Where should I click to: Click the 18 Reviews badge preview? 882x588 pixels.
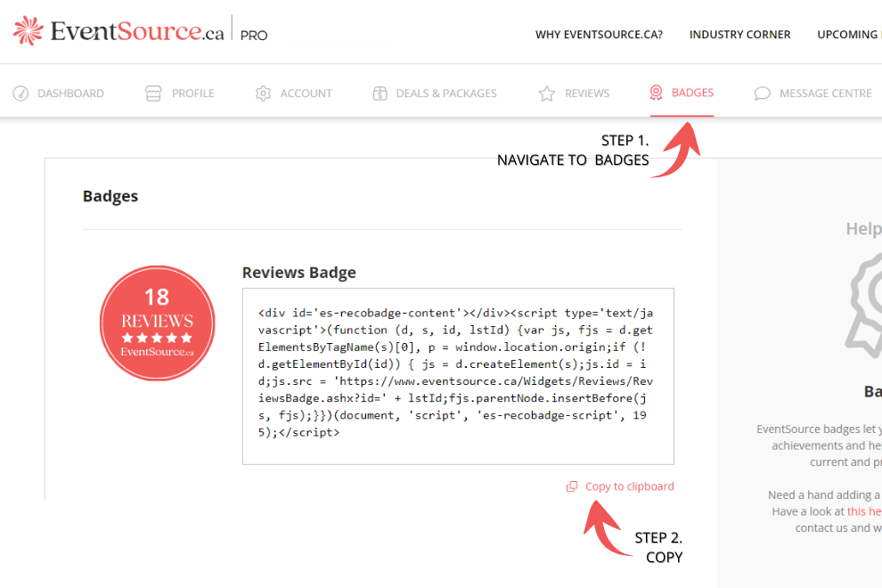[158, 323]
